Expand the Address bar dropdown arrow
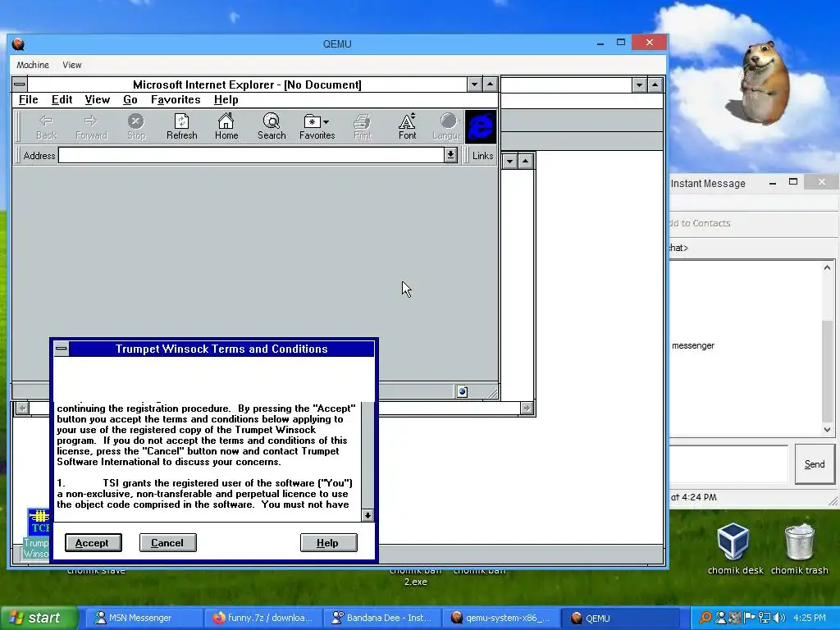Image resolution: width=840 pixels, height=630 pixels. click(x=450, y=155)
